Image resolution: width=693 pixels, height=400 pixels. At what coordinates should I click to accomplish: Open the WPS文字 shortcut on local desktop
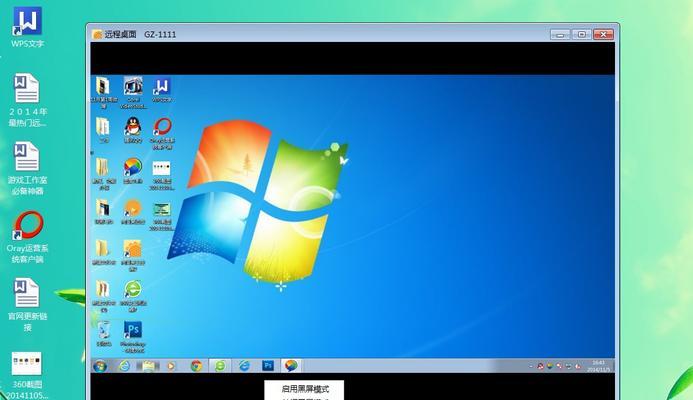27,27
